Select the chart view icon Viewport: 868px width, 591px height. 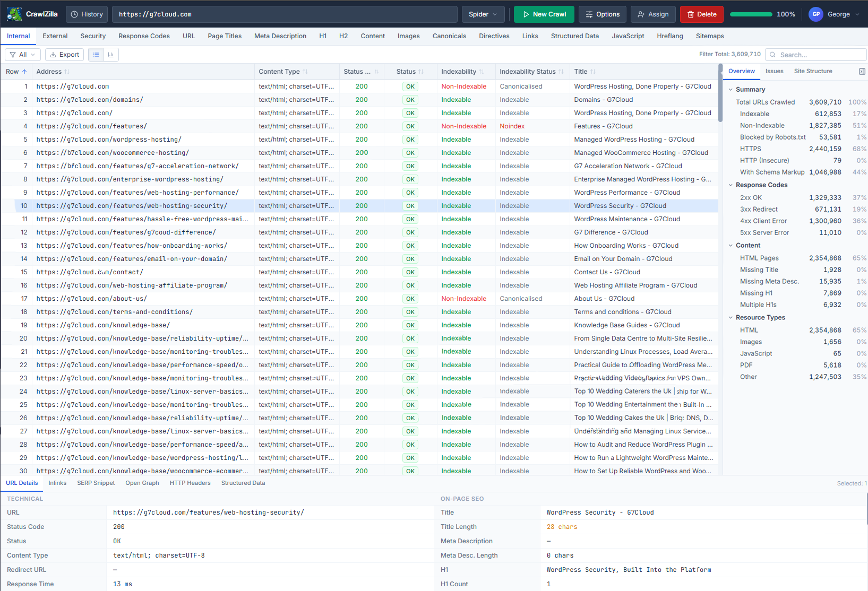coord(110,54)
